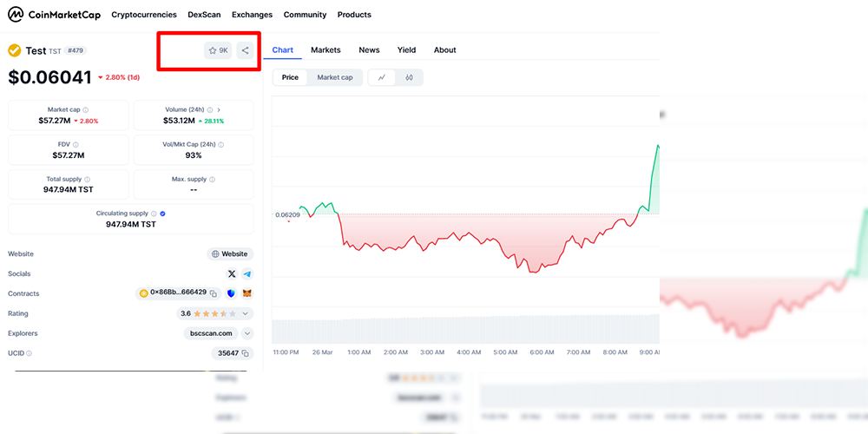868x434 pixels.
Task: Select the Price chart toggle
Action: click(290, 77)
